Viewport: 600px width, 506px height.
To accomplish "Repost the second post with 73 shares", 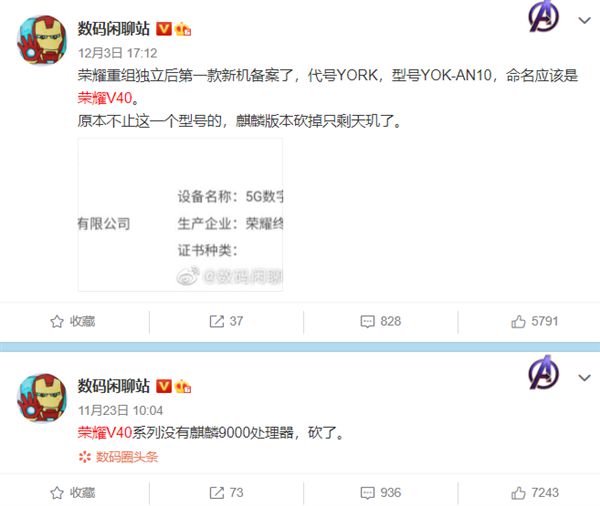I will pos(226,493).
